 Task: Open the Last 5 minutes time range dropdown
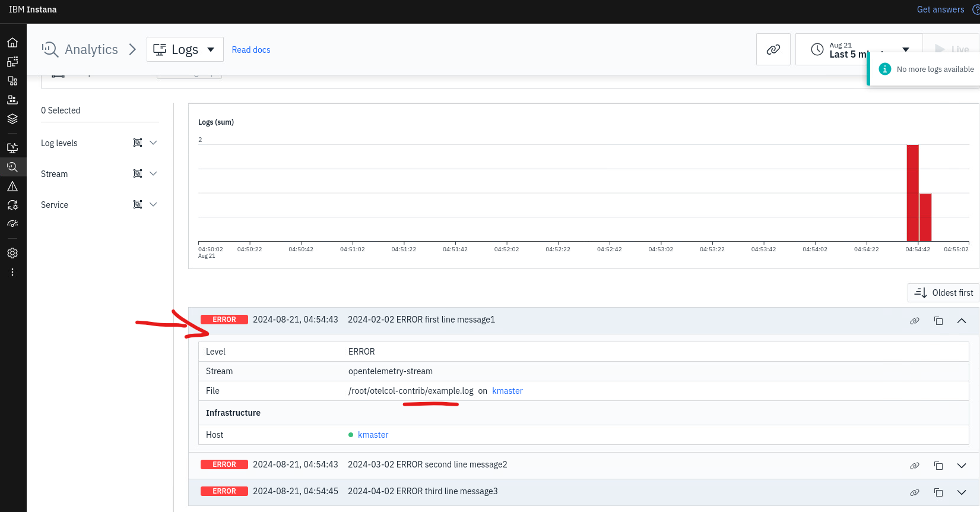tap(859, 49)
